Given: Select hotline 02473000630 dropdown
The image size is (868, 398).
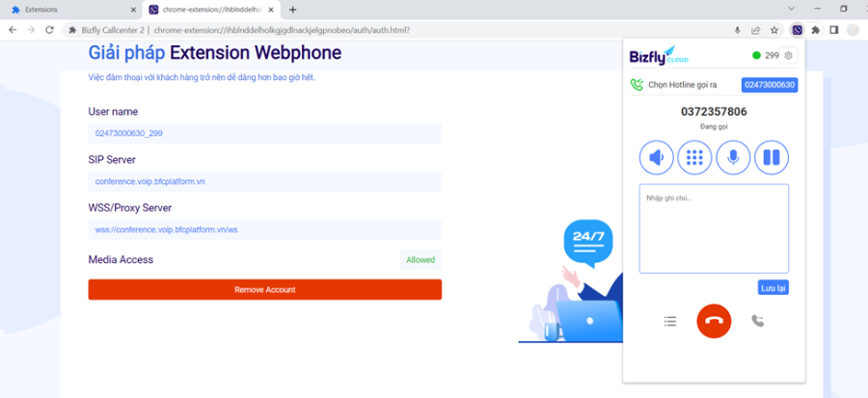Looking at the screenshot, I should (770, 85).
